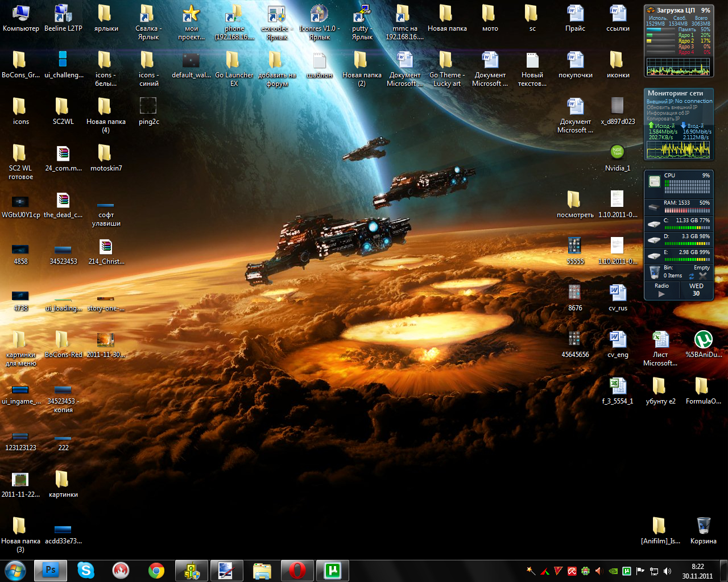Open the Свалка - Ярлык folder shortcut

(x=148, y=22)
